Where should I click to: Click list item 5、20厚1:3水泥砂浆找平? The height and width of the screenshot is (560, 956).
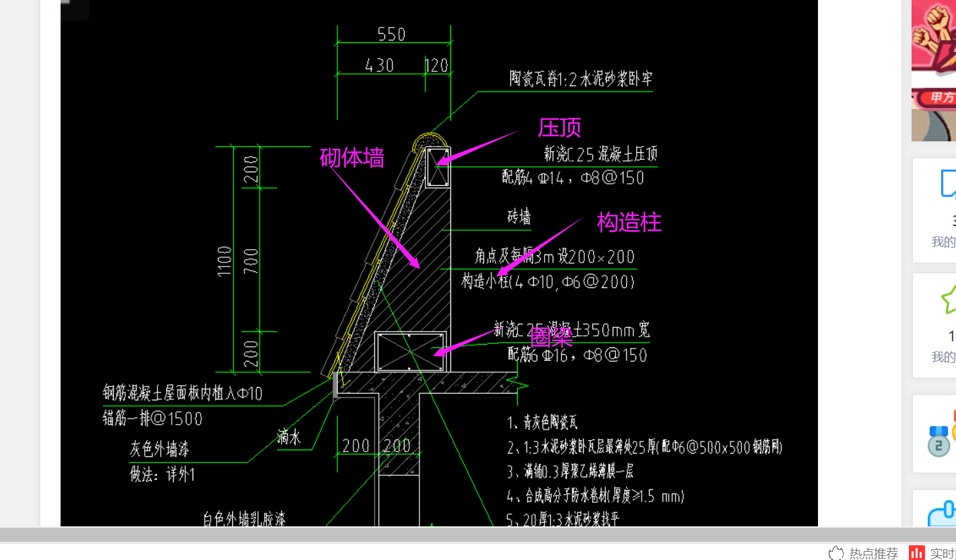click(563, 520)
